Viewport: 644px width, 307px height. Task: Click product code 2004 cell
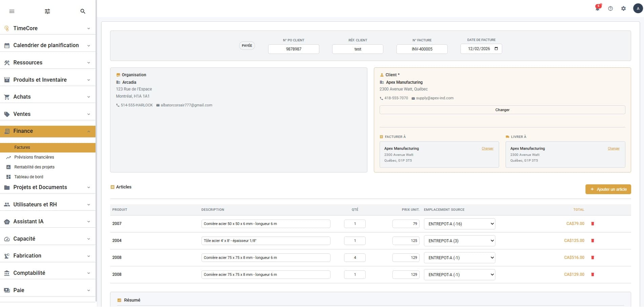(117, 241)
